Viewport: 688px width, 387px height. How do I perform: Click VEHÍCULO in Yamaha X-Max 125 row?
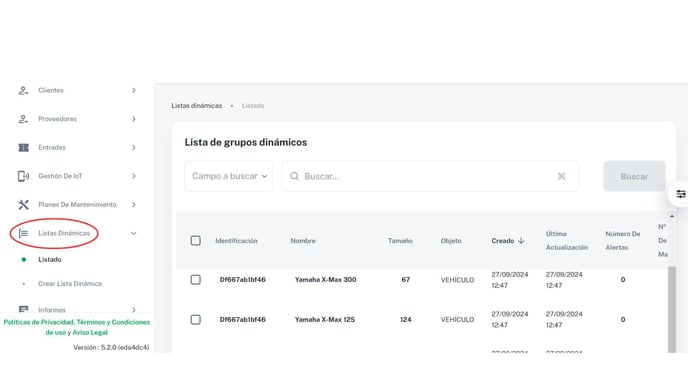tap(457, 320)
